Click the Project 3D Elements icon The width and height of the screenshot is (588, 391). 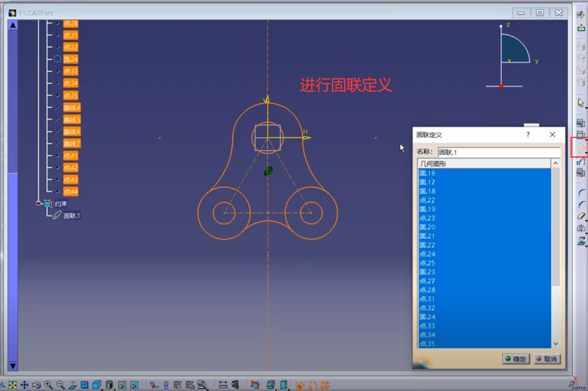coord(581,241)
